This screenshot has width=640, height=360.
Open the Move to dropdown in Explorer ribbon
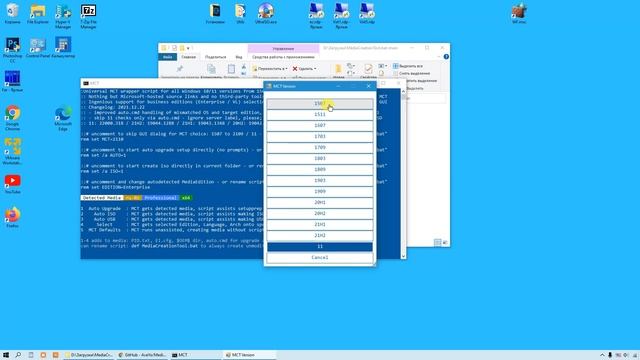click(269, 69)
